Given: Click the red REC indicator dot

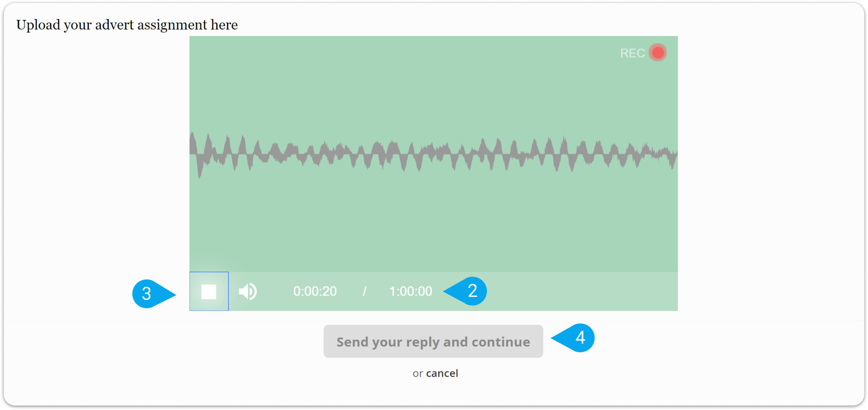Looking at the screenshot, I should coord(658,53).
